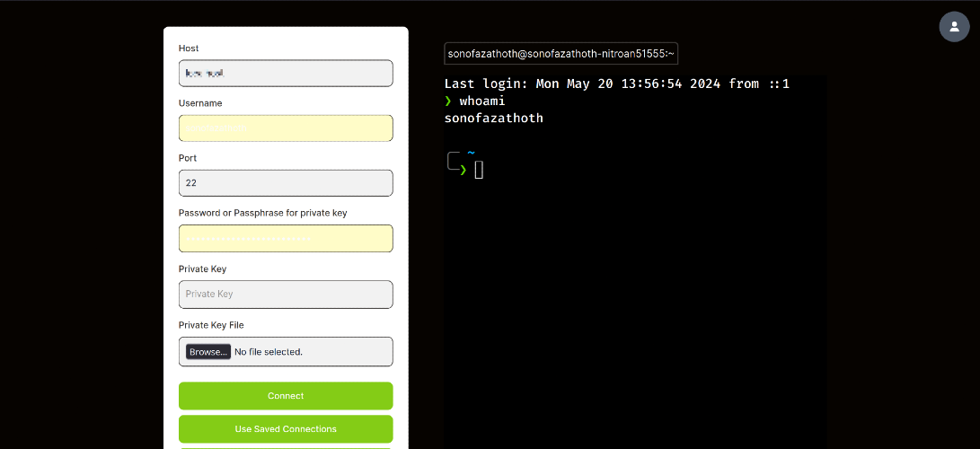Image resolution: width=980 pixels, height=449 pixels.
Task: Click the blue tilde directory indicator
Action: [471, 153]
